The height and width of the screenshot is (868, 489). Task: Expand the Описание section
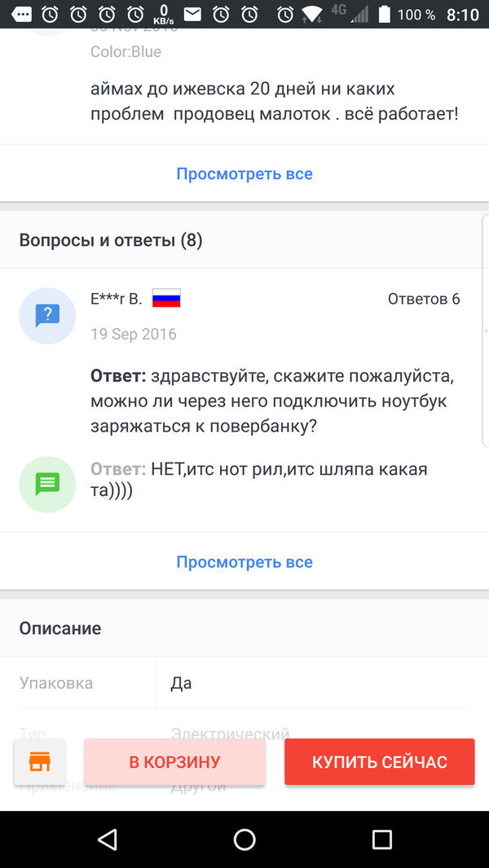coord(59,628)
